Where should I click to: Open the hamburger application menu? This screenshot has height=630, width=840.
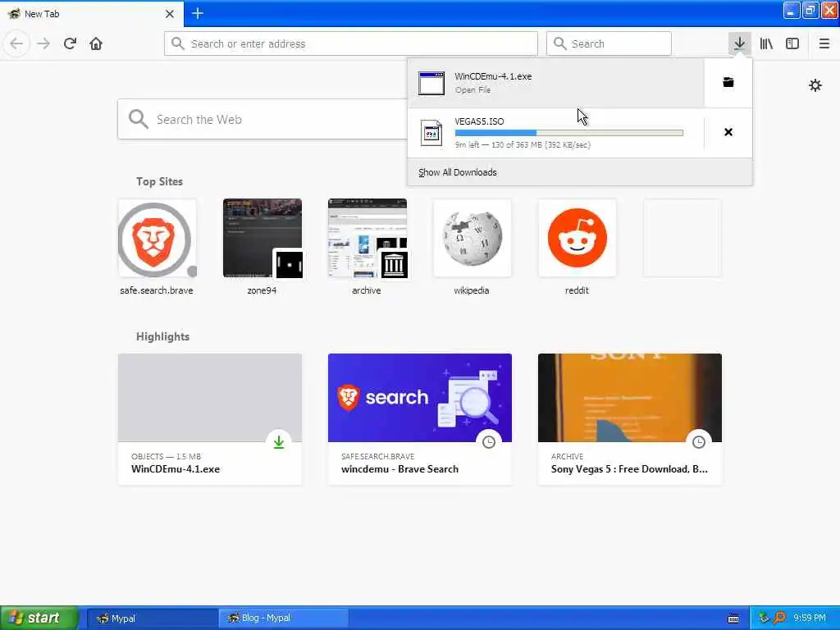point(824,43)
